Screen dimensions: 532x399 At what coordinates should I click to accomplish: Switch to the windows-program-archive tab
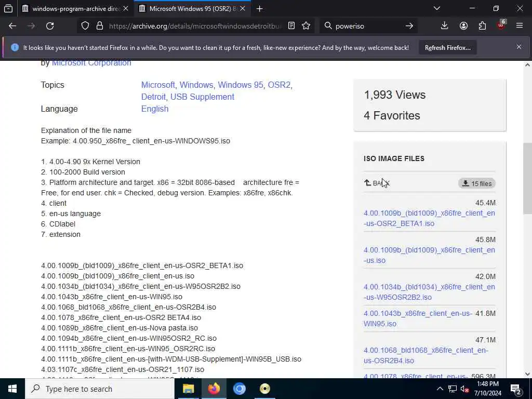point(76,9)
